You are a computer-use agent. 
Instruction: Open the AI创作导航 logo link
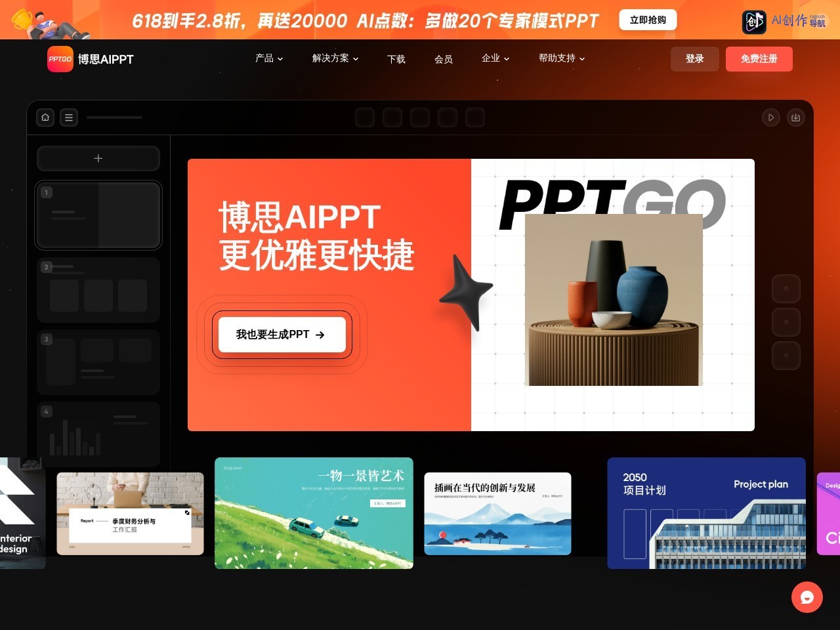(x=784, y=21)
